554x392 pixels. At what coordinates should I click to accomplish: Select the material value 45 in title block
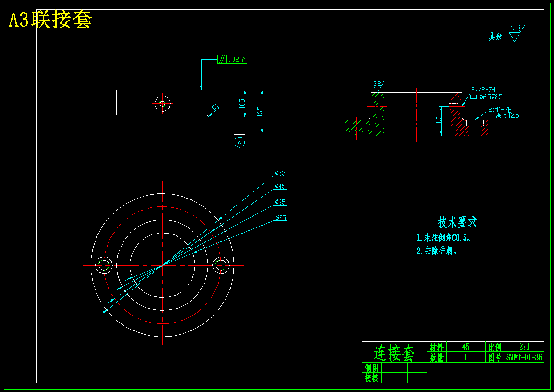[465, 347]
